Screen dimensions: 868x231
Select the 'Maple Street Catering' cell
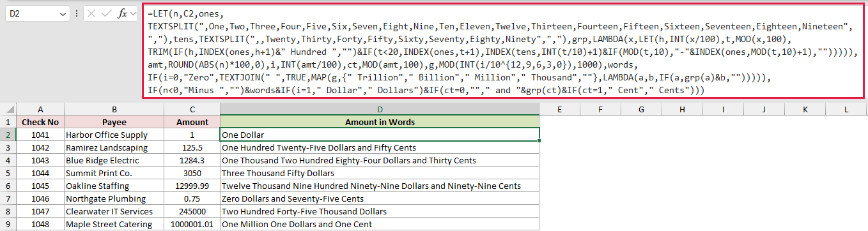tap(114, 224)
